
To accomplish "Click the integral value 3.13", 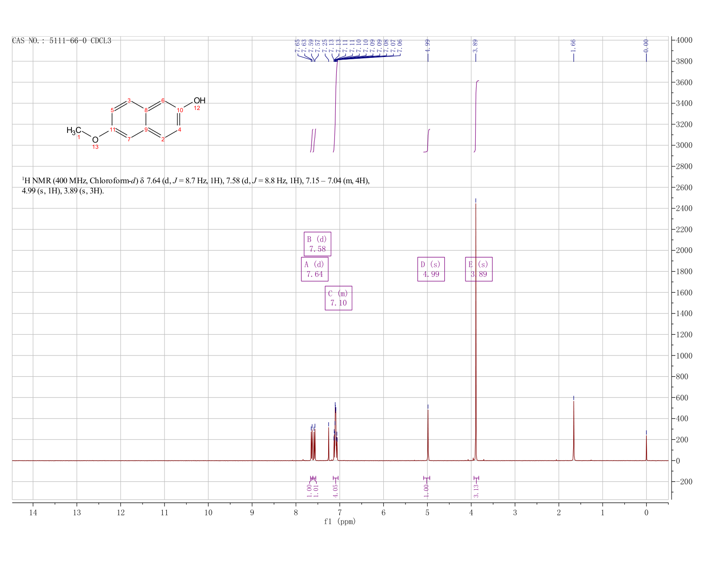I will click(x=476, y=491).
